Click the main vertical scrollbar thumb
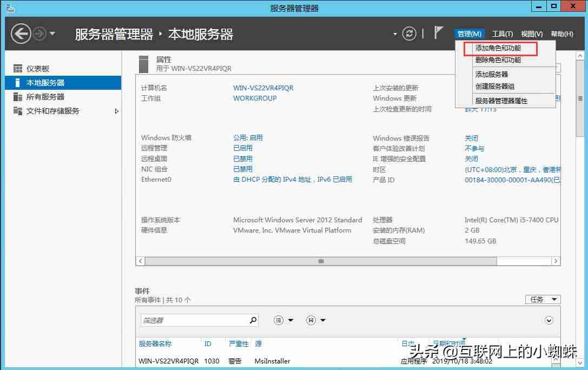The width and height of the screenshot is (588, 370). [x=580, y=98]
